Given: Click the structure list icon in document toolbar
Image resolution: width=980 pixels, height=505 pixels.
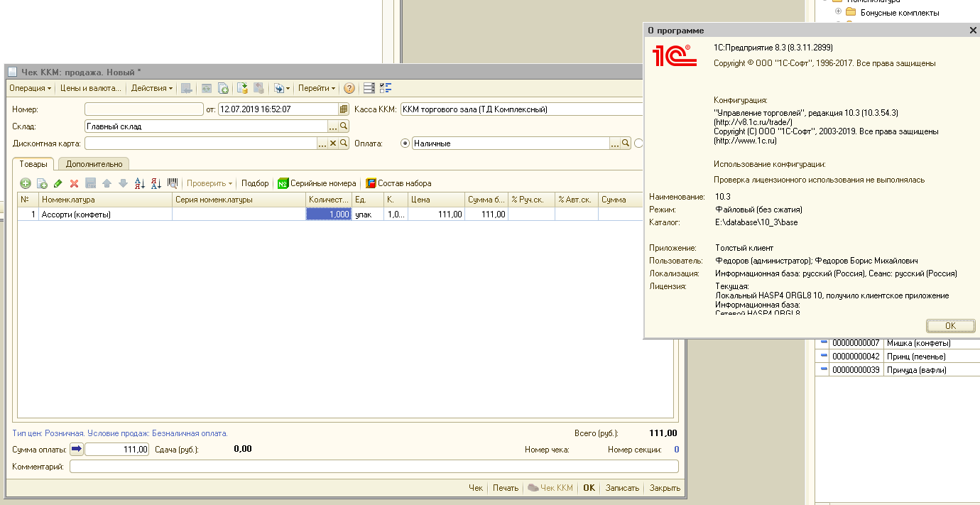Looking at the screenshot, I should [369, 89].
